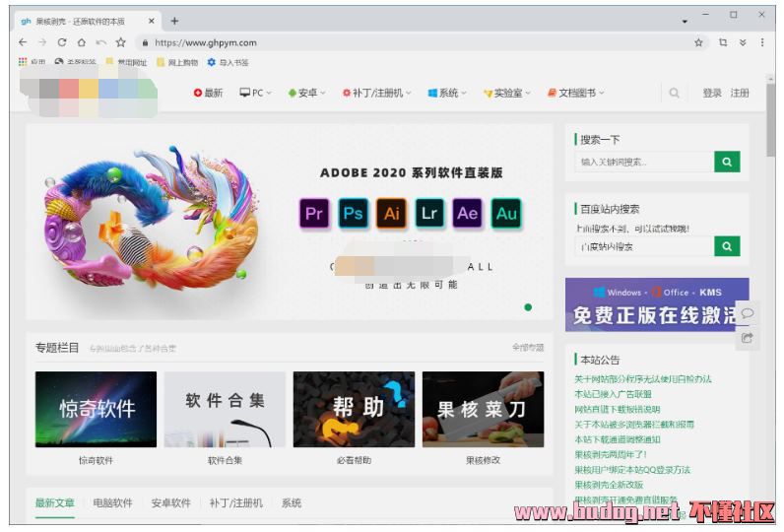The height and width of the screenshot is (532, 784).
Task: Click the floating share icon
Action: [x=747, y=338]
